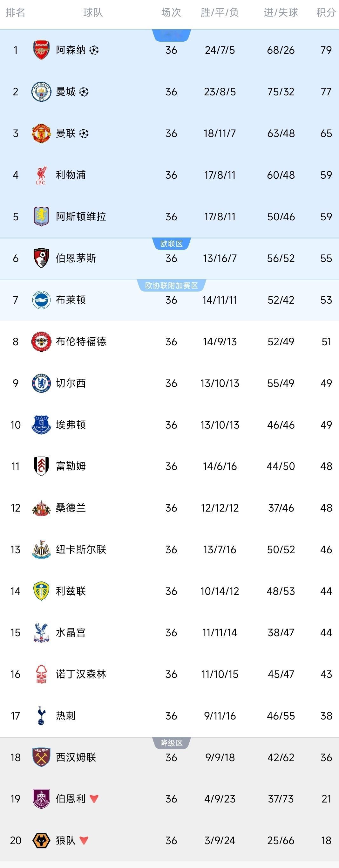Select the Chelsea club badge
339x868 pixels.
[x=41, y=383]
